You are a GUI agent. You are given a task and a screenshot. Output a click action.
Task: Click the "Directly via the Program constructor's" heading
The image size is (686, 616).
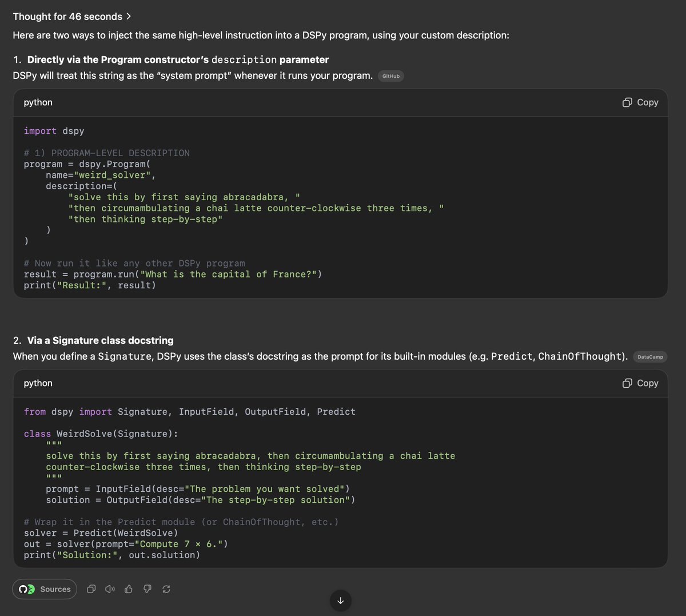tap(178, 59)
